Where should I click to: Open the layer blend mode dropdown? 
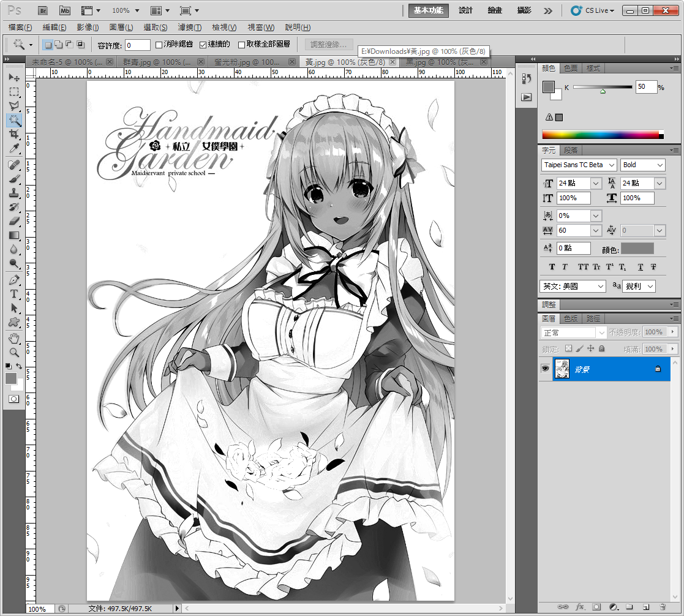574,333
